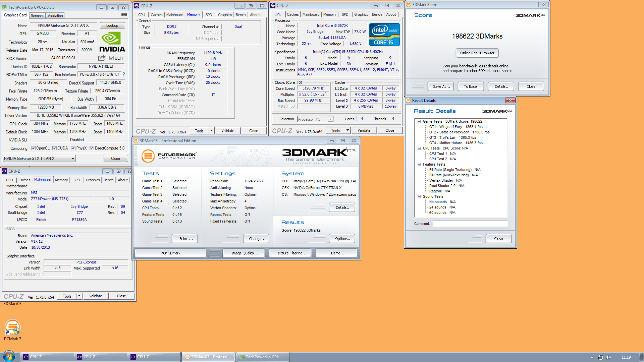The width and height of the screenshot is (644, 362).
Task: Switch to first CPU-Z taskbar button
Action: [x=47, y=357]
